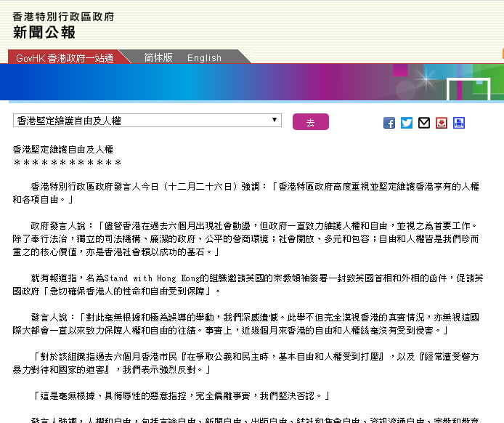The width and height of the screenshot is (504, 423).
Task: Click the 新聞公報 header title
Action: [44, 32]
